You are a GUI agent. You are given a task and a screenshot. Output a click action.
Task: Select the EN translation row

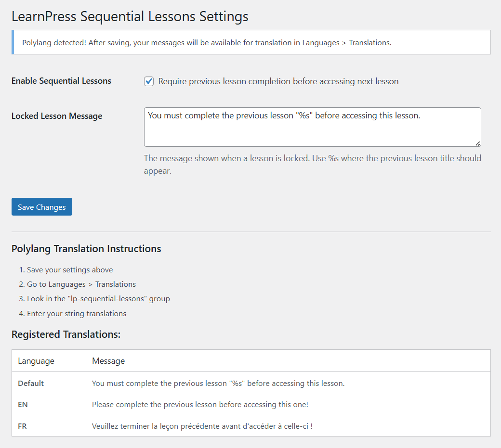pyautogui.click(x=200, y=405)
